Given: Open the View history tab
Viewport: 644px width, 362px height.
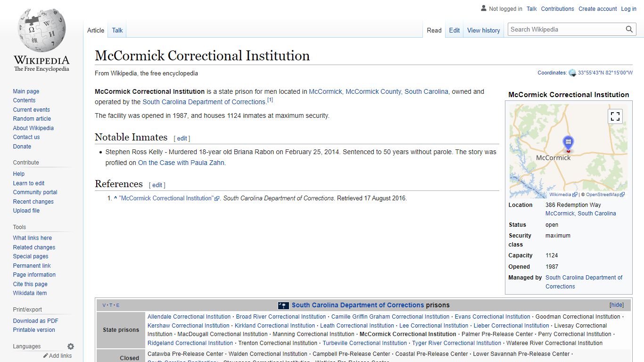Looking at the screenshot, I should (x=484, y=30).
